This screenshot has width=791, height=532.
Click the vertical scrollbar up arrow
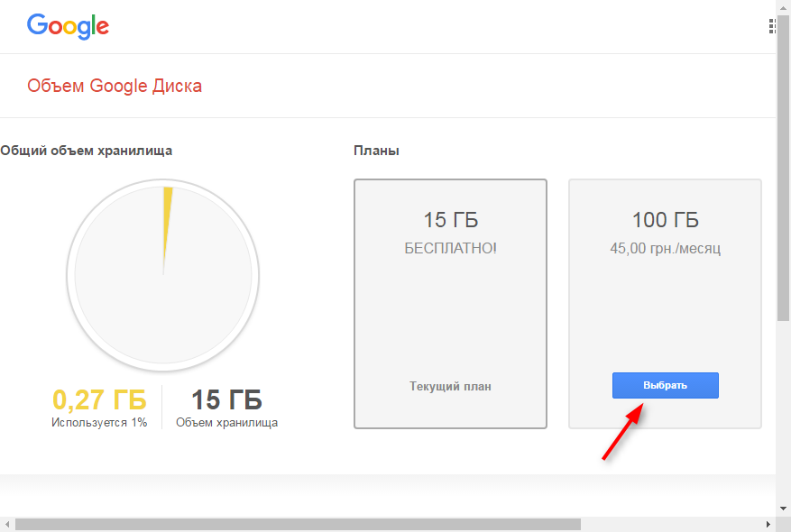click(784, 6)
